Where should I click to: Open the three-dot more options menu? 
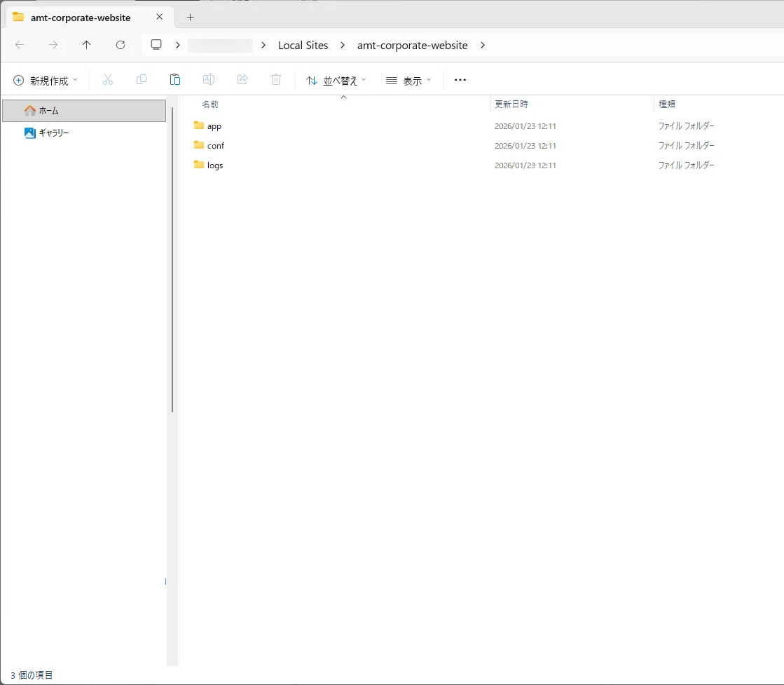coord(460,80)
